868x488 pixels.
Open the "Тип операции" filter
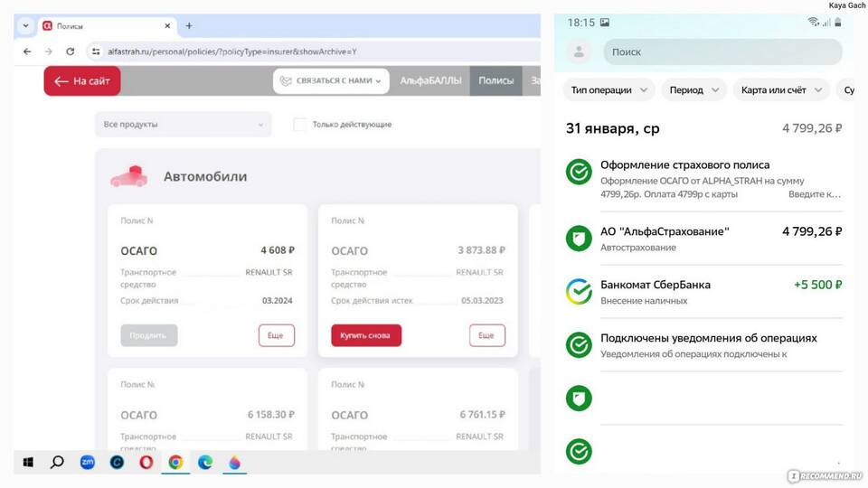point(609,90)
